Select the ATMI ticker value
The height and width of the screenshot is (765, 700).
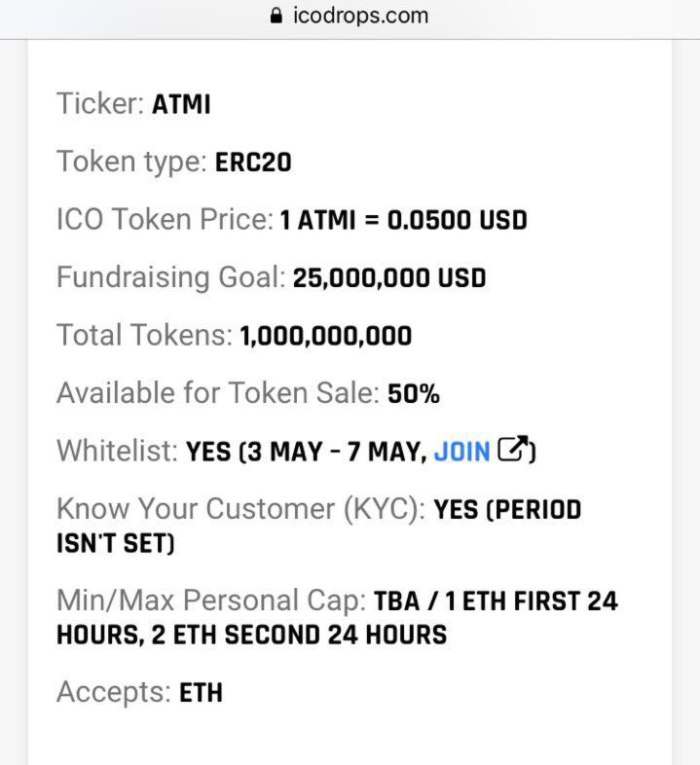181,104
